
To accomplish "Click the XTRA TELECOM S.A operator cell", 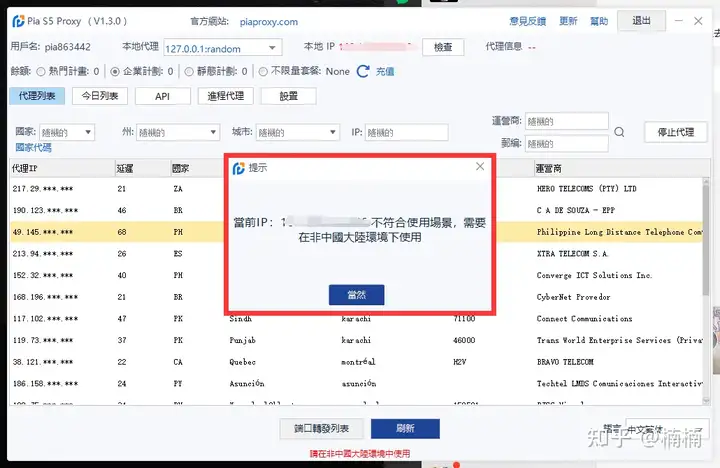I will 572,254.
